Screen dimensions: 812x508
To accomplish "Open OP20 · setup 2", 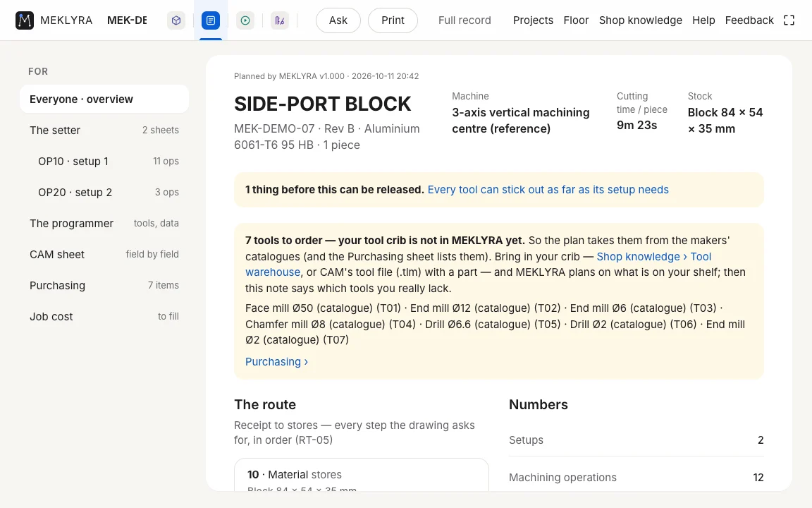I will tap(104, 193).
